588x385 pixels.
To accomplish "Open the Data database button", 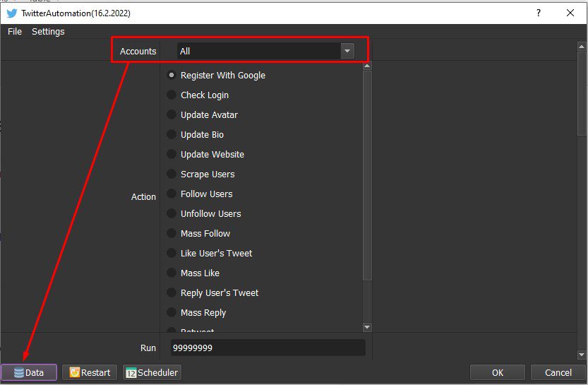I will coord(29,372).
